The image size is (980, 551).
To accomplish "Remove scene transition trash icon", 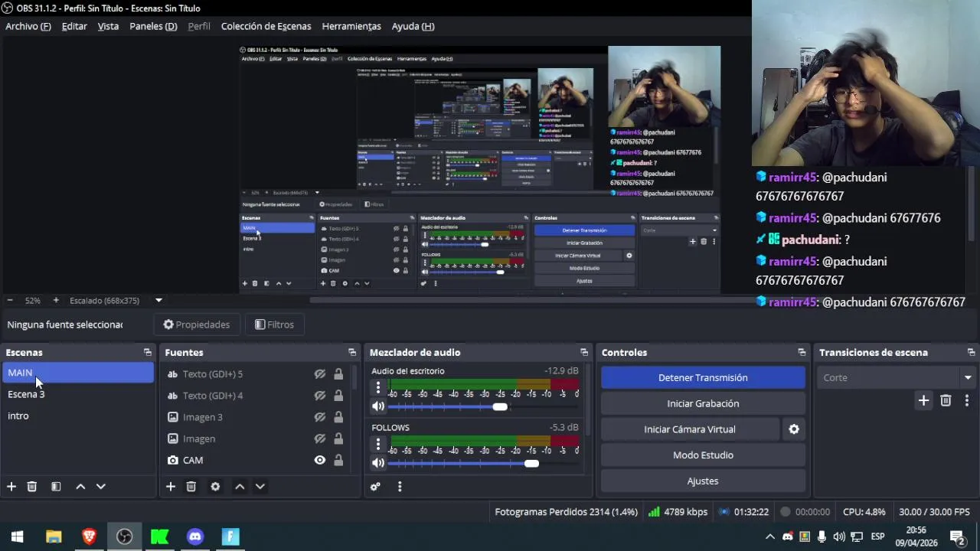I will (946, 400).
